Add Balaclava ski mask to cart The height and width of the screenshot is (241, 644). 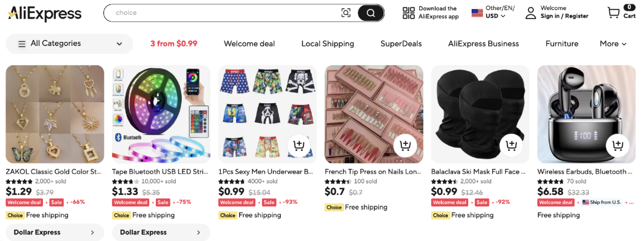click(511, 145)
